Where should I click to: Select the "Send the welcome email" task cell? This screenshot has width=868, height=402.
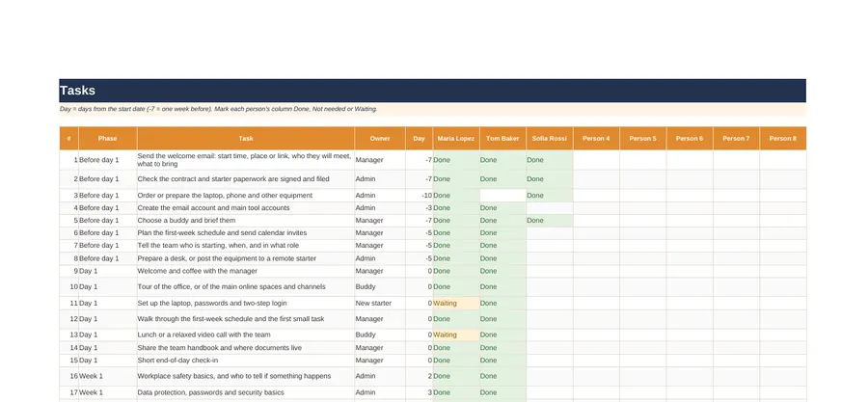coord(246,160)
